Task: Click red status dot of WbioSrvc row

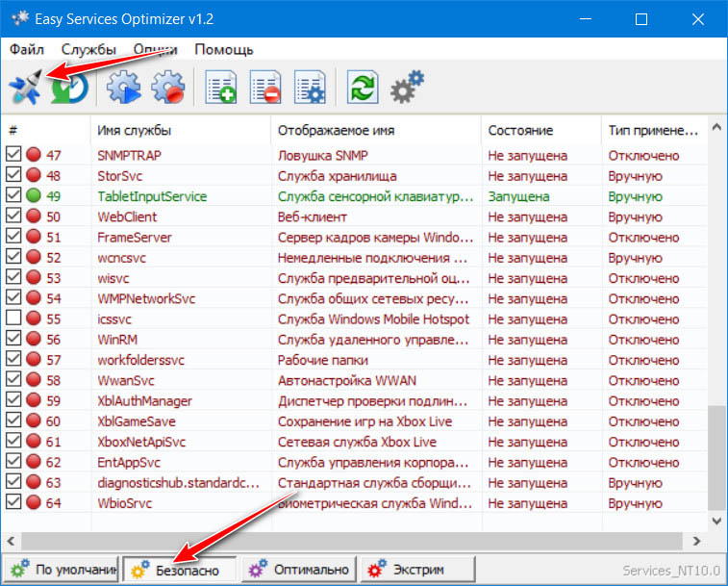Action: [x=34, y=502]
